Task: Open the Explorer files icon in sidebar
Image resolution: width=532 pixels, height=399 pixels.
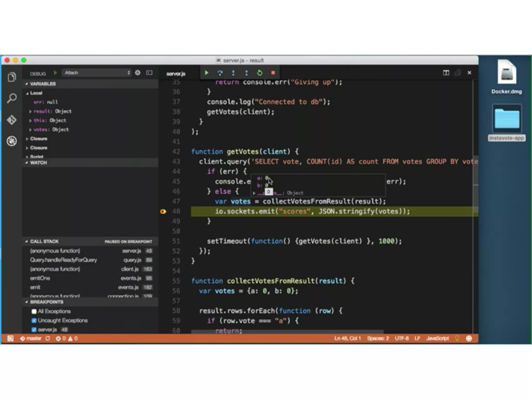Action: (x=12, y=77)
